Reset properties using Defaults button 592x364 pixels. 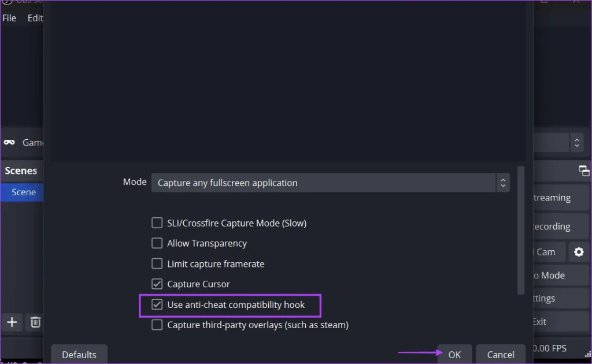pyautogui.click(x=79, y=354)
